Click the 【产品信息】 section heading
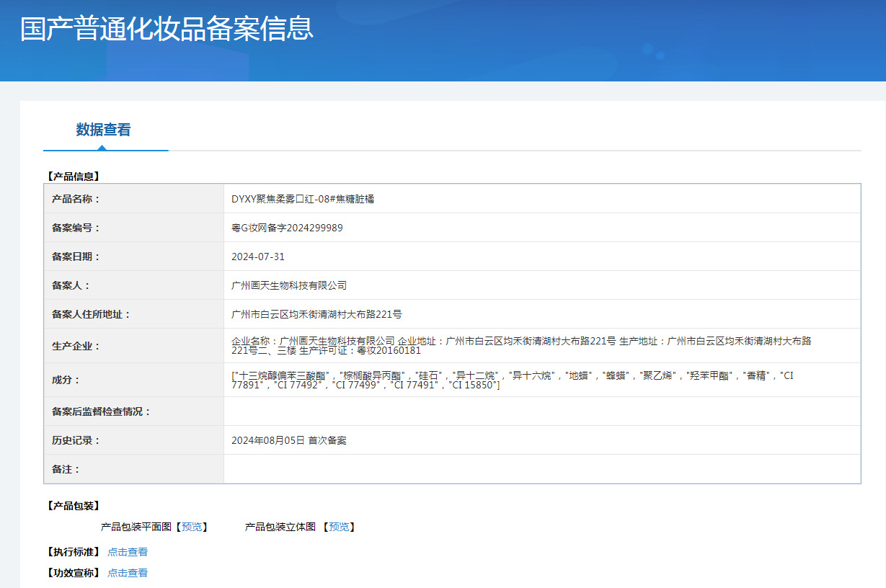The height and width of the screenshot is (588, 886). (73, 176)
